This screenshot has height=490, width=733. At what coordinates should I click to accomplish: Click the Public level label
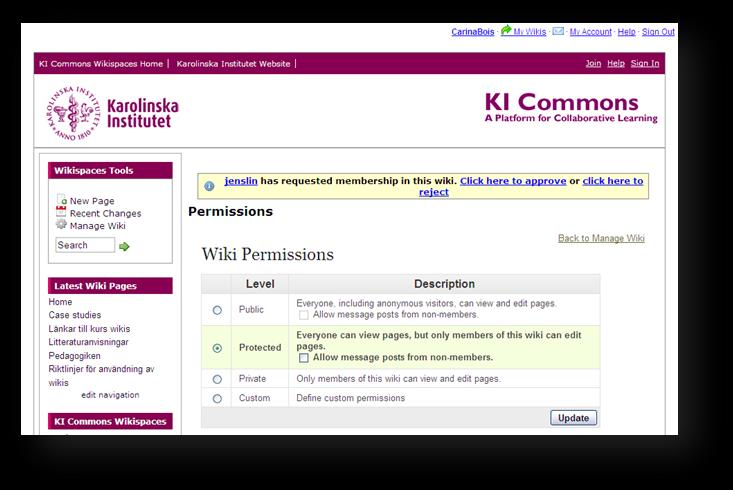(x=252, y=310)
